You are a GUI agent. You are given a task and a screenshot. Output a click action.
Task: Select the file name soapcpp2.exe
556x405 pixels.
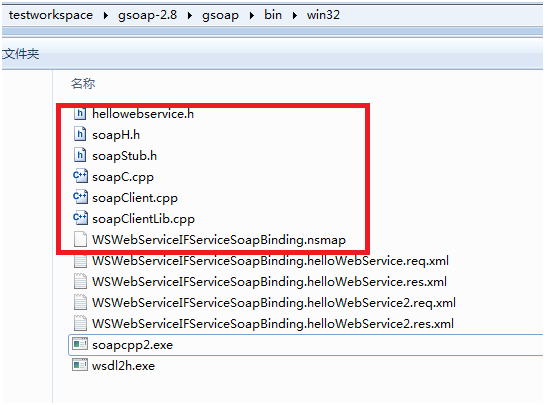click(x=133, y=345)
